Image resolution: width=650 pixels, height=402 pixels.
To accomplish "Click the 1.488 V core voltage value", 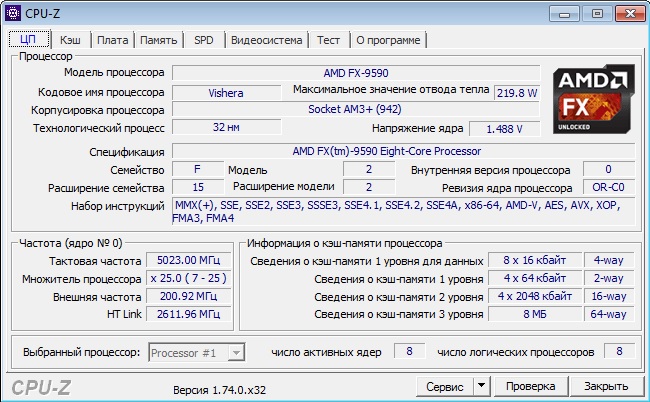I will (x=504, y=129).
